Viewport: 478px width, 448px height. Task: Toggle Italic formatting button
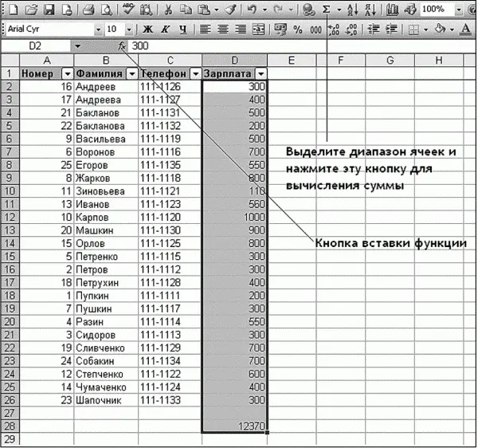(x=166, y=29)
